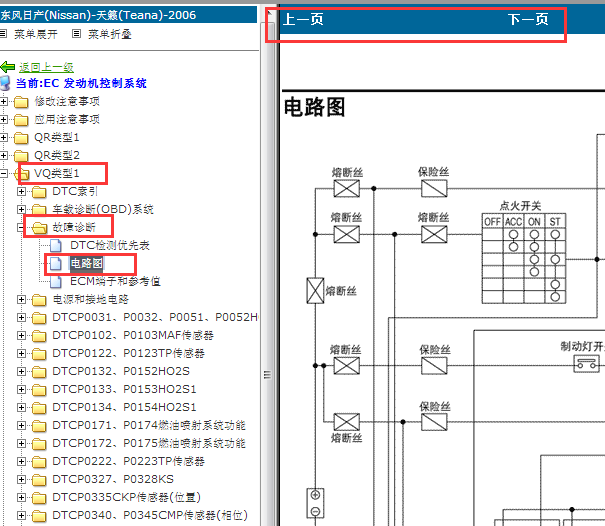Viewport: 605px width, 526px height.
Task: Click the DTC检测优先表 document icon
Action: coord(56,245)
